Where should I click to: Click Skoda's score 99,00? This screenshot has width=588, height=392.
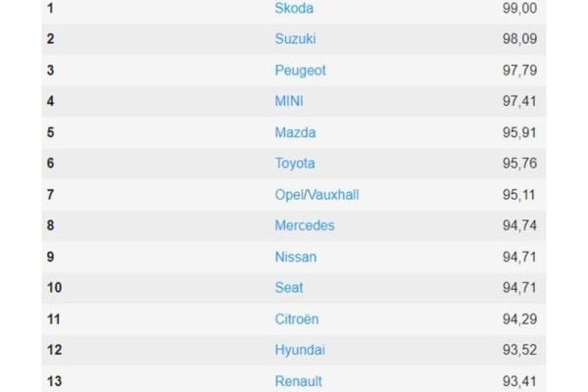click(518, 8)
